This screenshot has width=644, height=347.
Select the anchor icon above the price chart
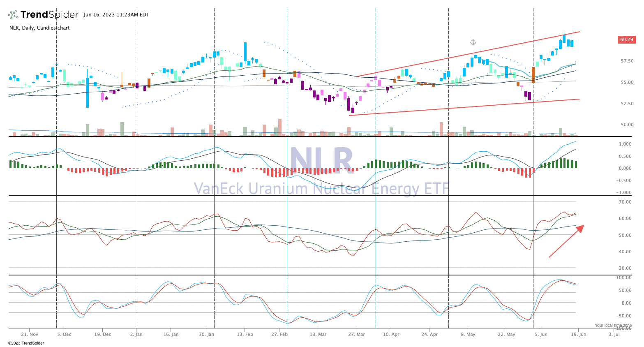coord(473,42)
